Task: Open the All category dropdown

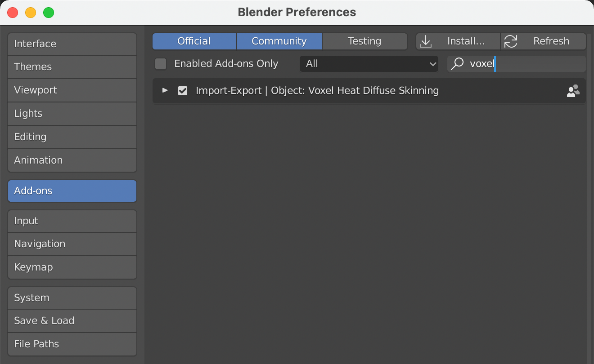Action: point(369,64)
